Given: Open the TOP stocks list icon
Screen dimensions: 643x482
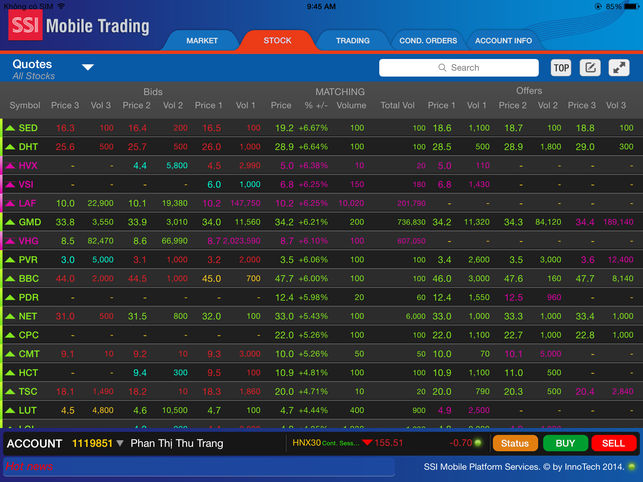Looking at the screenshot, I should point(561,68).
